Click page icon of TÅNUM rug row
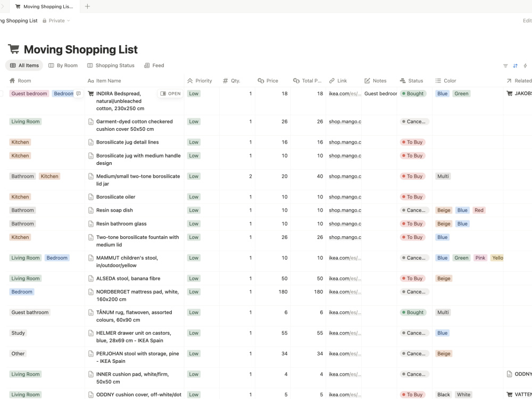Image resolution: width=532 pixels, height=399 pixels. click(90, 312)
